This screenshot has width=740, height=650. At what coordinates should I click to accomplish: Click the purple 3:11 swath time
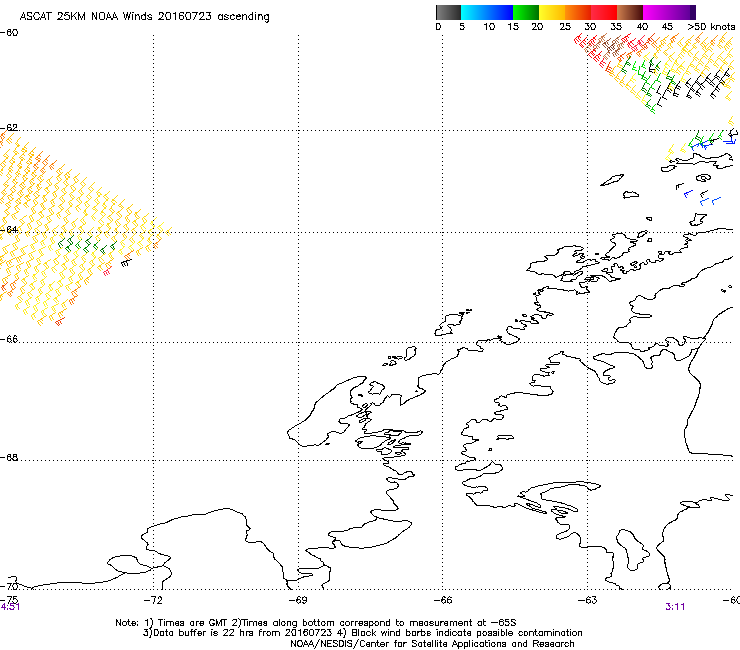pyautogui.click(x=675, y=607)
